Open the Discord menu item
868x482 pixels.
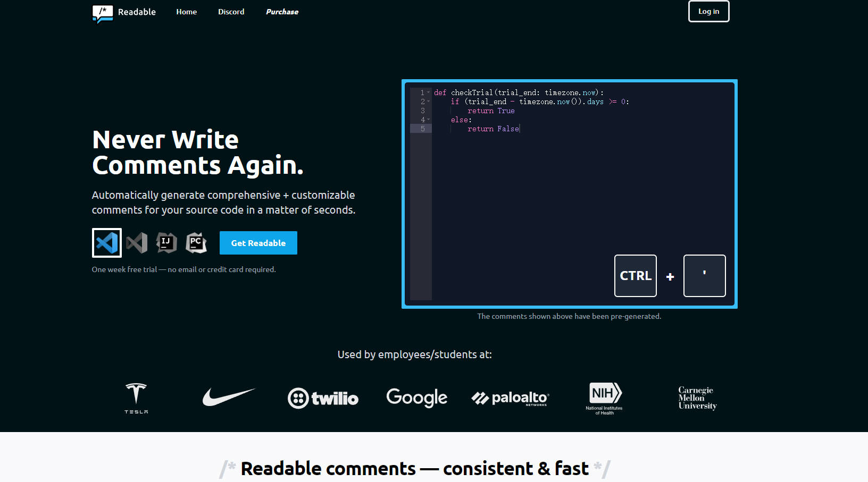[x=231, y=12]
